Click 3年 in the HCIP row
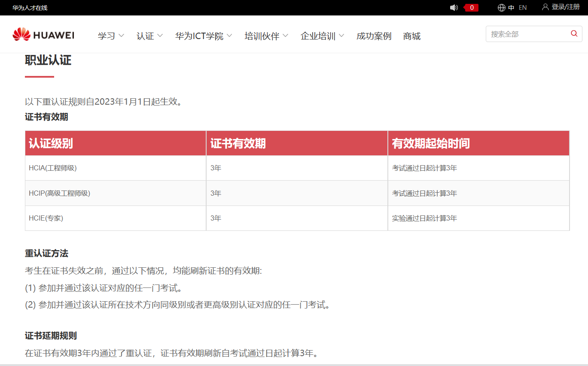Screen dimensions: 588x366 [x=216, y=193]
